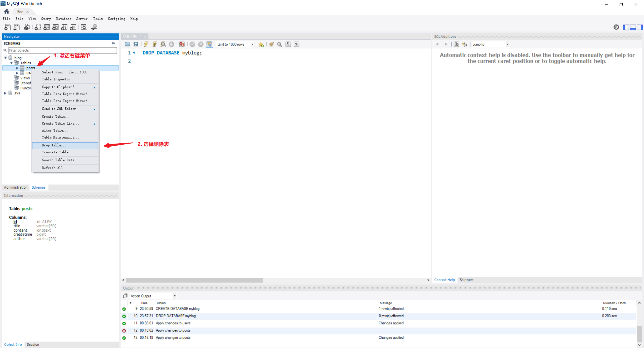
Task: Get context help for caret position
Action: [456, 44]
